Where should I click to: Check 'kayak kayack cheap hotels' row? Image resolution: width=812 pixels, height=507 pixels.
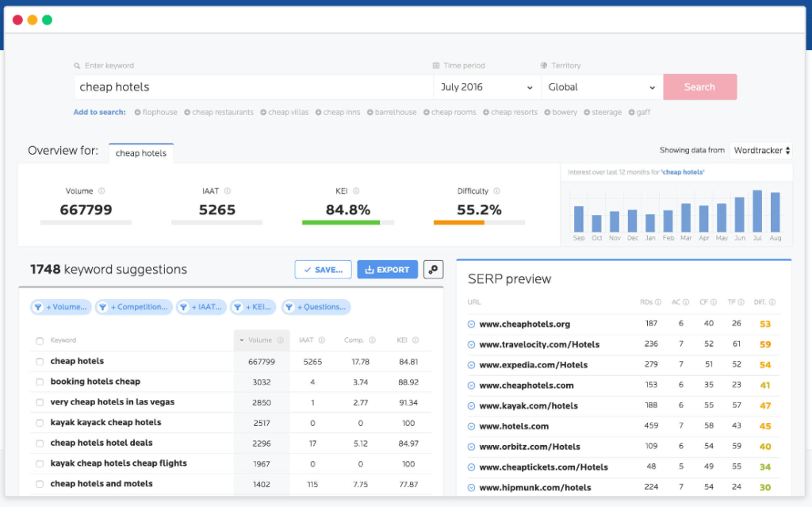pos(40,423)
